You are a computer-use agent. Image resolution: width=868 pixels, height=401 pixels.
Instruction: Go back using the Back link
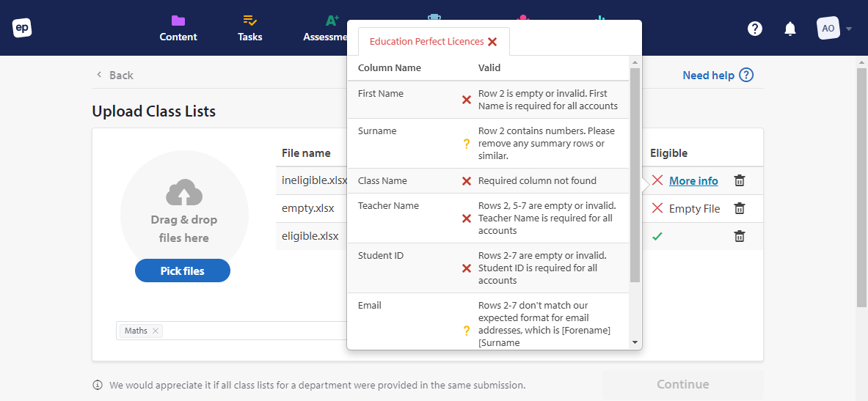click(114, 75)
